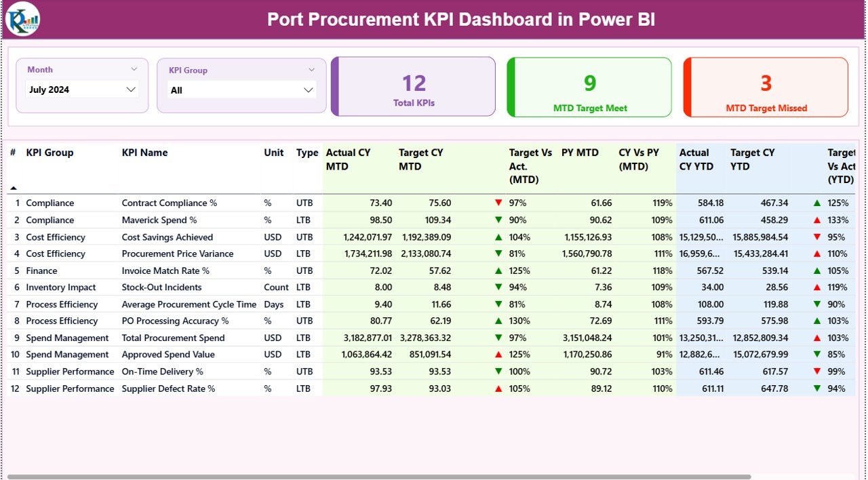The width and height of the screenshot is (868, 480).
Task: Click red triangle on Supplier Defect Rate row
Action: point(499,388)
